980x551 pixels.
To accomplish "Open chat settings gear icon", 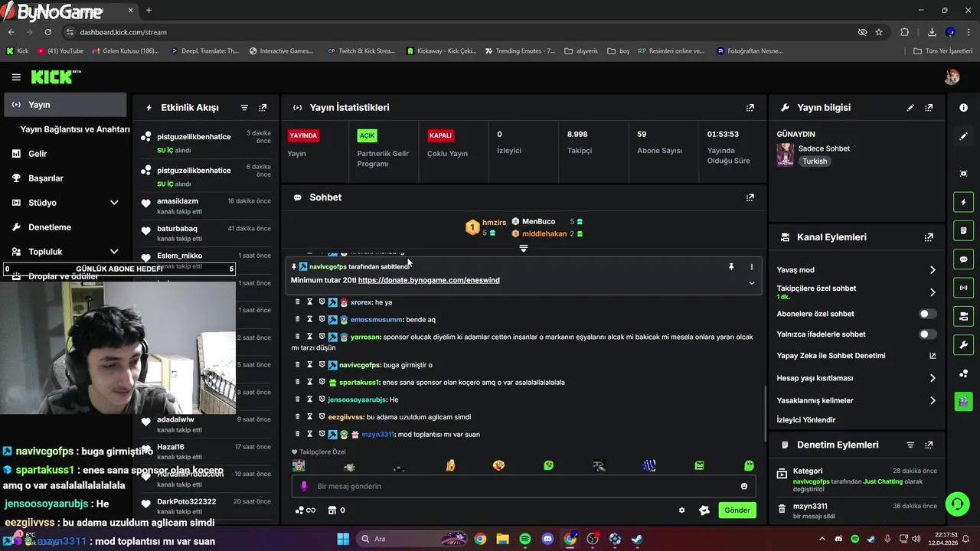I will coord(681,510).
